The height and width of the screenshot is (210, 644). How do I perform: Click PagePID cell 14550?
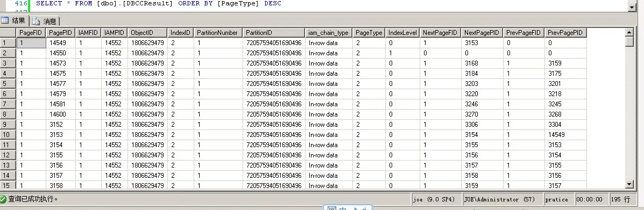[x=61, y=53]
